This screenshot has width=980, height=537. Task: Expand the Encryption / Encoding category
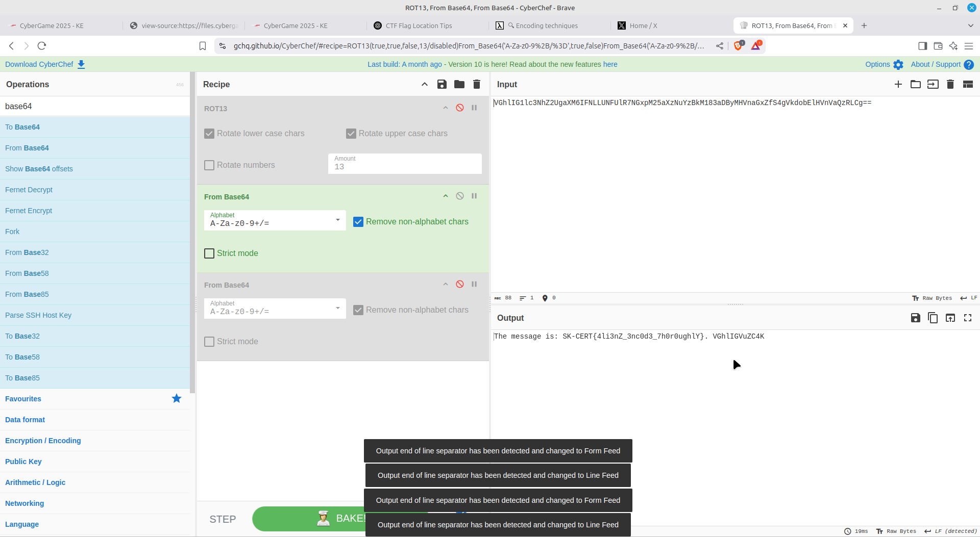point(43,441)
